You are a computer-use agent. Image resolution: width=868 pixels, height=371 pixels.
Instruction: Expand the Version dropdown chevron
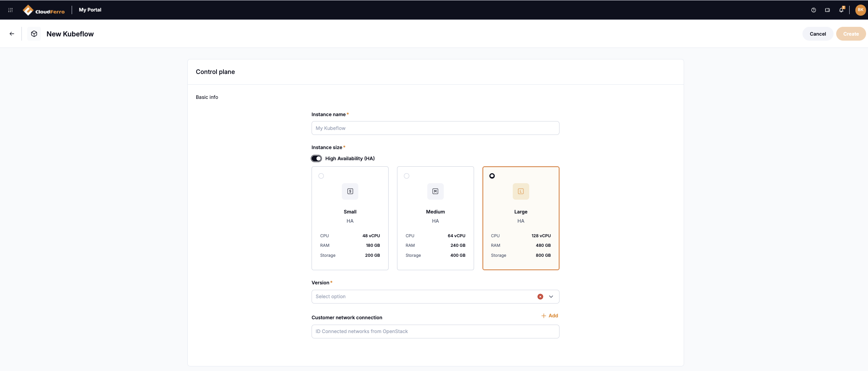pyautogui.click(x=551, y=297)
